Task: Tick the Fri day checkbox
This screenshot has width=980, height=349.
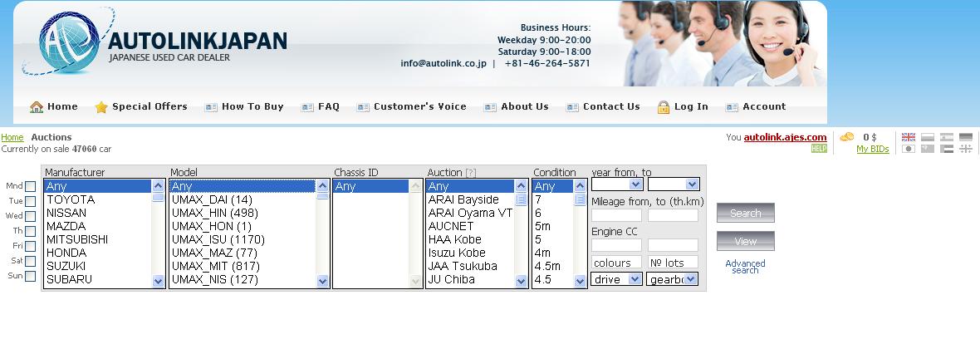Action: (x=30, y=246)
